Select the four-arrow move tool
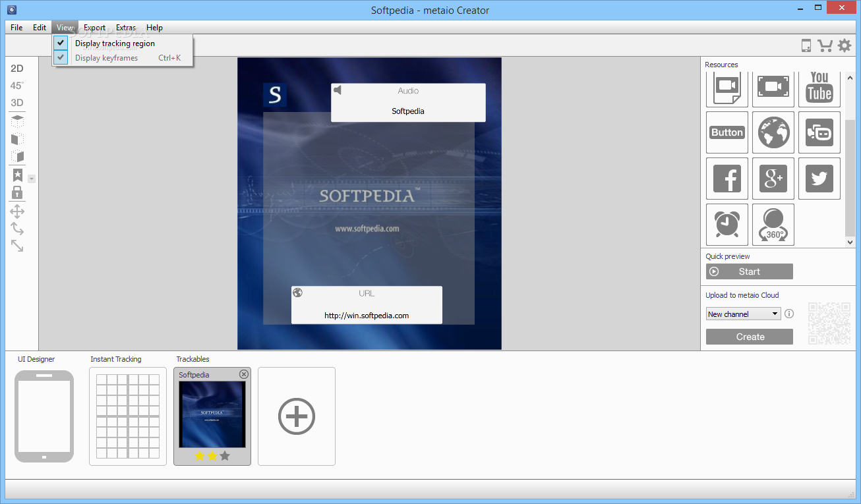 pyautogui.click(x=17, y=211)
